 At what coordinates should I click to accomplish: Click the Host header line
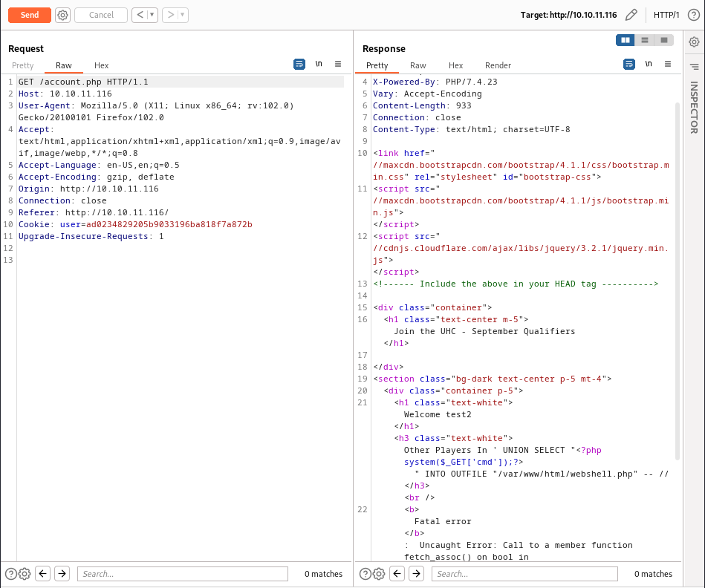pos(65,94)
